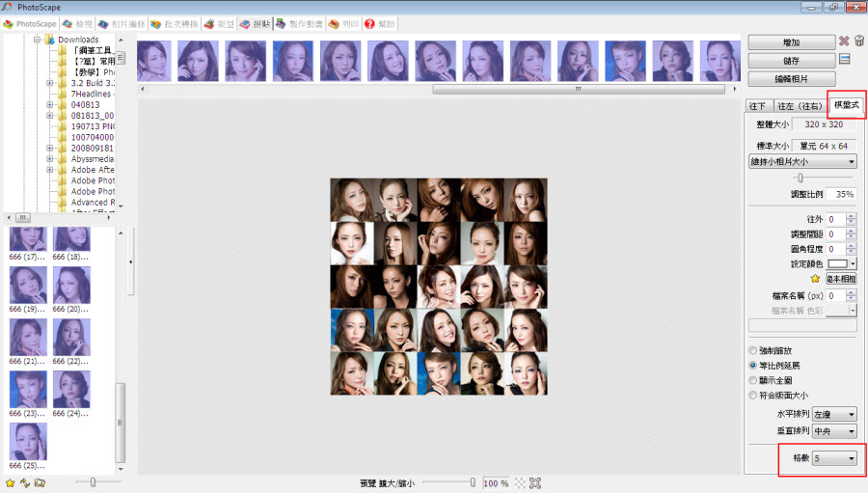The height and width of the screenshot is (493, 868).
Task: Click the fit-to-window icon next to 100%
Action: coord(535,482)
